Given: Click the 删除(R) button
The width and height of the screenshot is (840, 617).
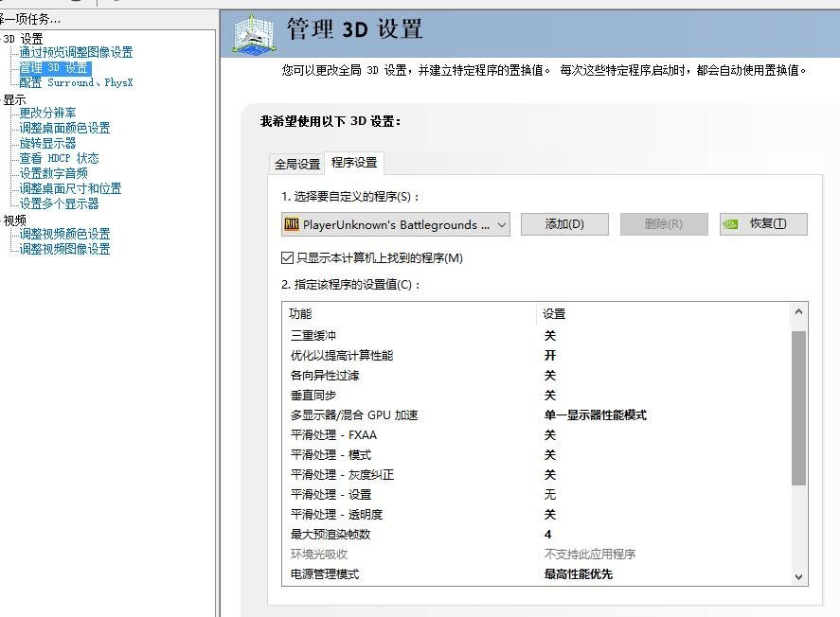Looking at the screenshot, I should [x=664, y=223].
